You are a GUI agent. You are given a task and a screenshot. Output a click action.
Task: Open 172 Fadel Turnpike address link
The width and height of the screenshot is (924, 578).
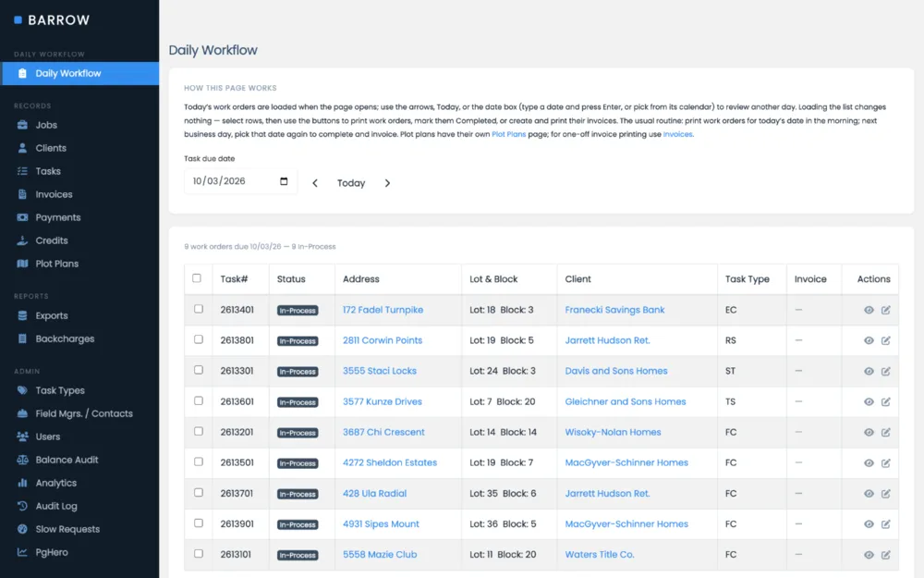tap(383, 310)
